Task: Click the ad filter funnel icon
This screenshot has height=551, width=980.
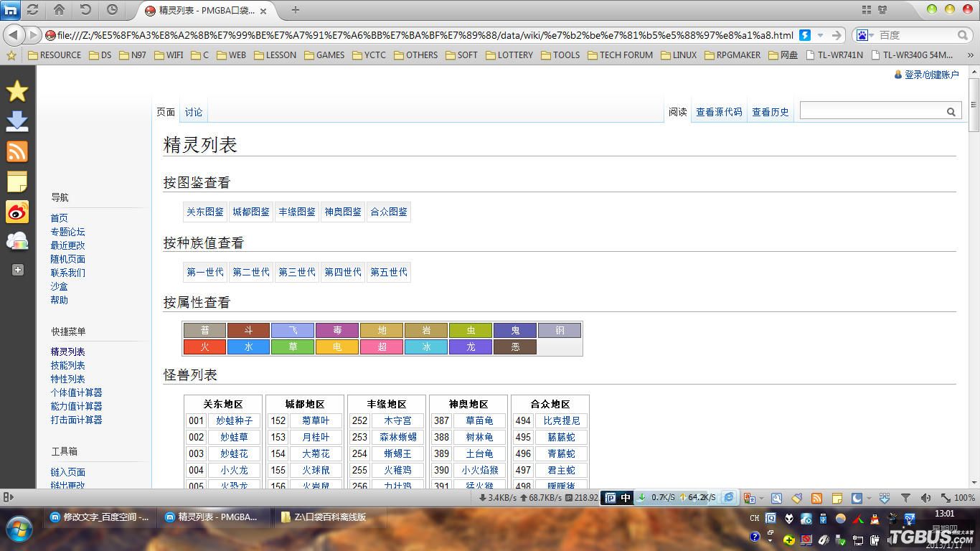Action: click(905, 497)
